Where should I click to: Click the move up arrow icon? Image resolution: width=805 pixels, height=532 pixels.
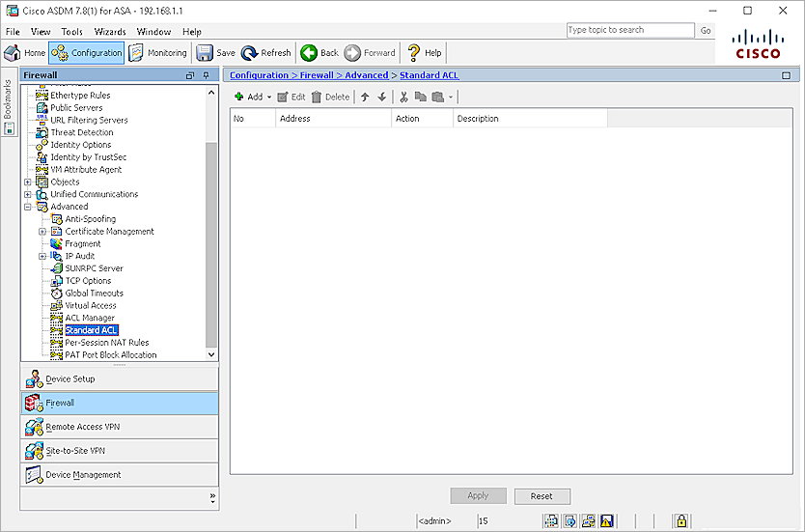click(365, 97)
